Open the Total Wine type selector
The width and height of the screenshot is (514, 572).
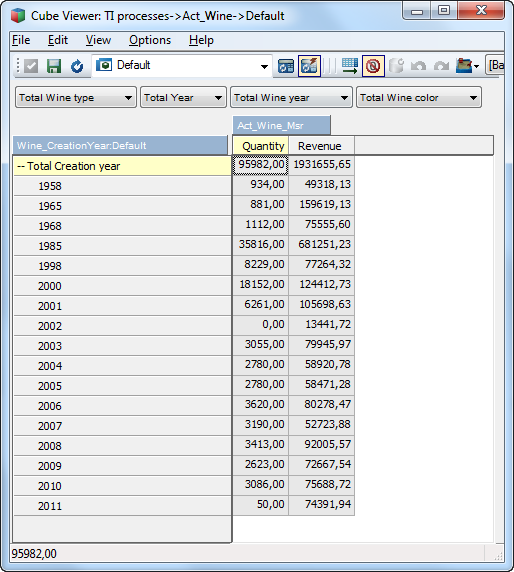76,97
